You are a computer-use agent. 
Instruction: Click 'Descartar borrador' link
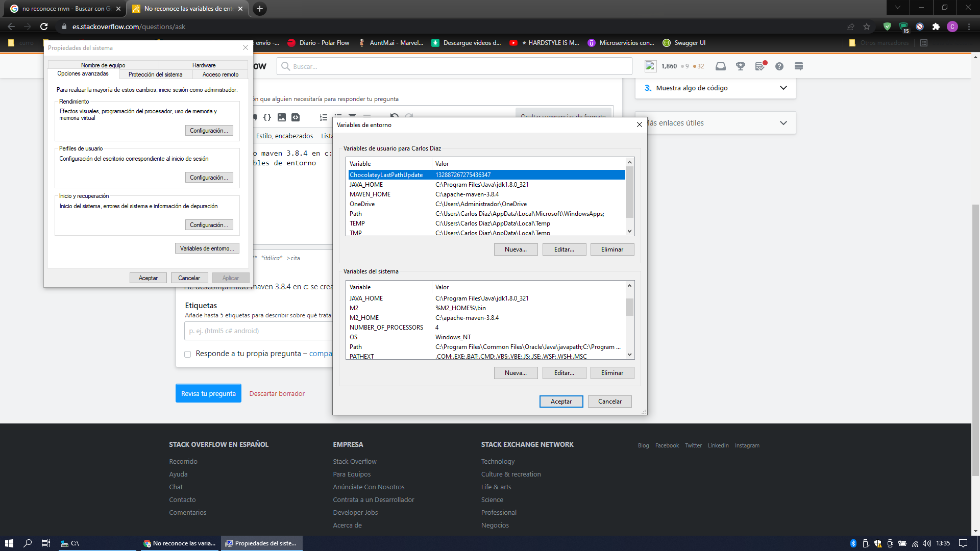click(x=277, y=393)
